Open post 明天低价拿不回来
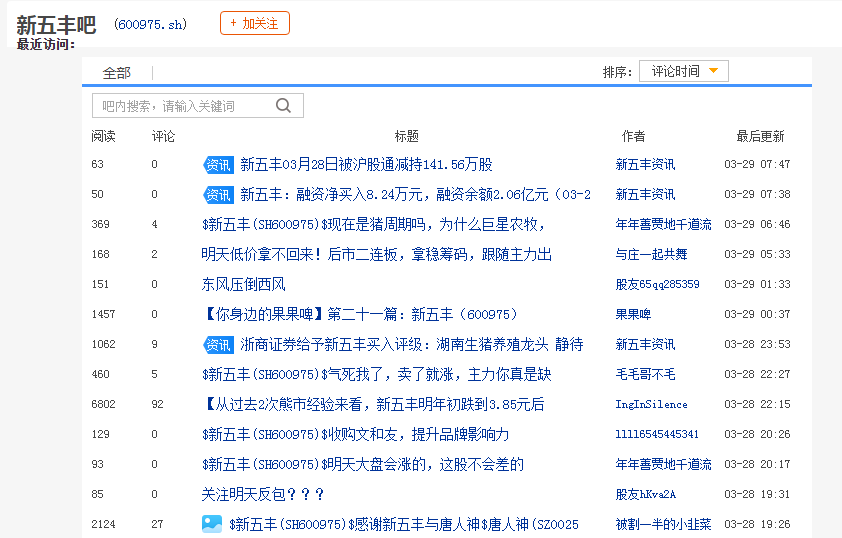This screenshot has height=538, width=842. [376, 255]
